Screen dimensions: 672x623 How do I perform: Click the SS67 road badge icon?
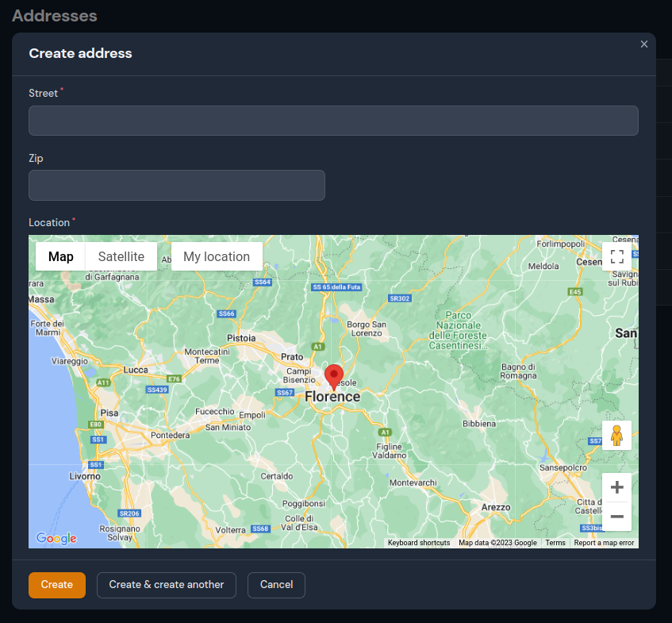(285, 393)
